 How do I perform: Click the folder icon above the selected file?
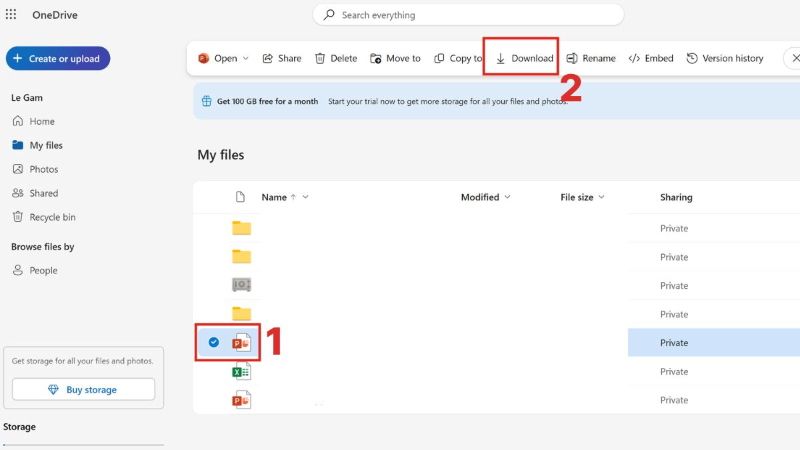tap(241, 313)
